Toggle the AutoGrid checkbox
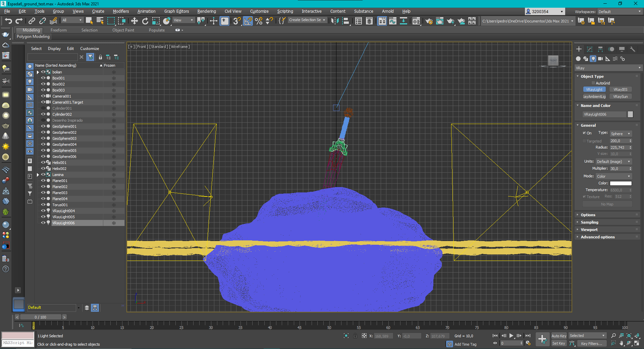The width and height of the screenshot is (644, 349). 593,83
